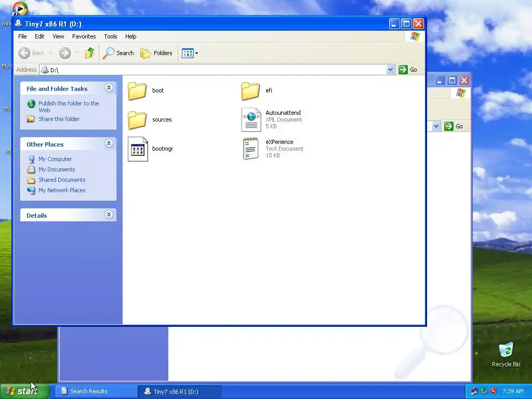Click the drive icon in title bar

[19, 24]
